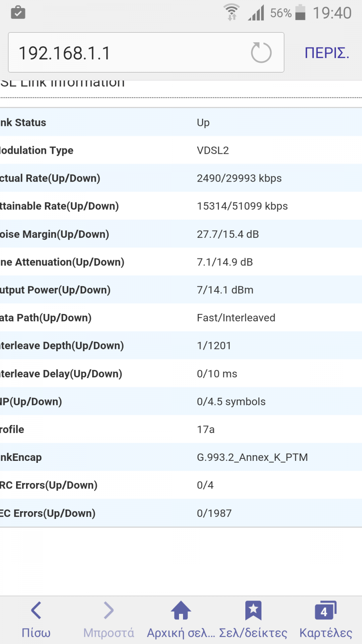362x644 pixels.
Task: Tap the briefcase notification icon
Action: pyautogui.click(x=18, y=12)
